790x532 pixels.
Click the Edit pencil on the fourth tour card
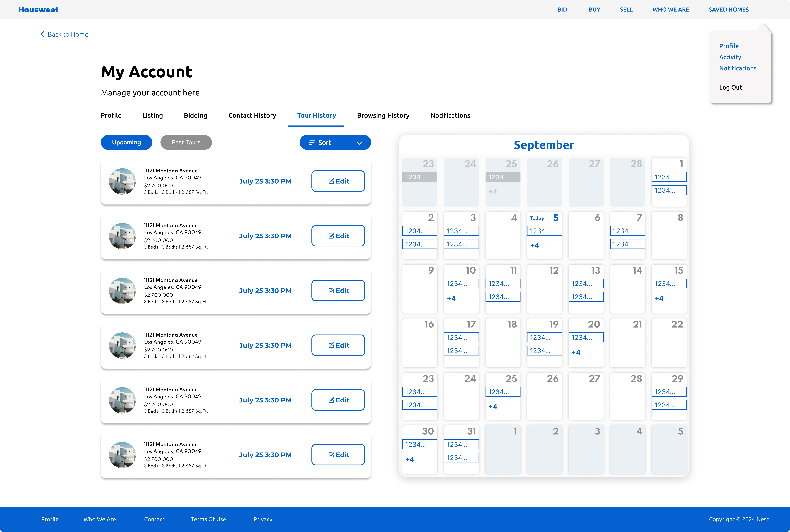tap(331, 345)
